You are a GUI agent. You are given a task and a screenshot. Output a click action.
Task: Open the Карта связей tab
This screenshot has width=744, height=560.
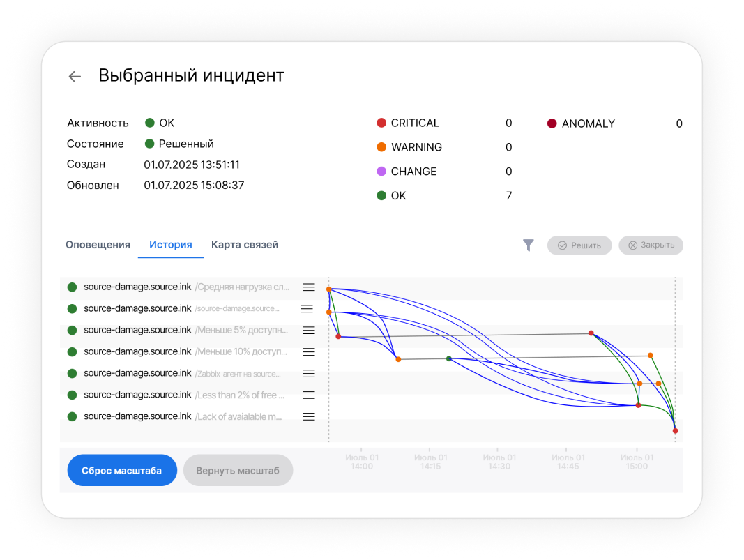tap(245, 245)
